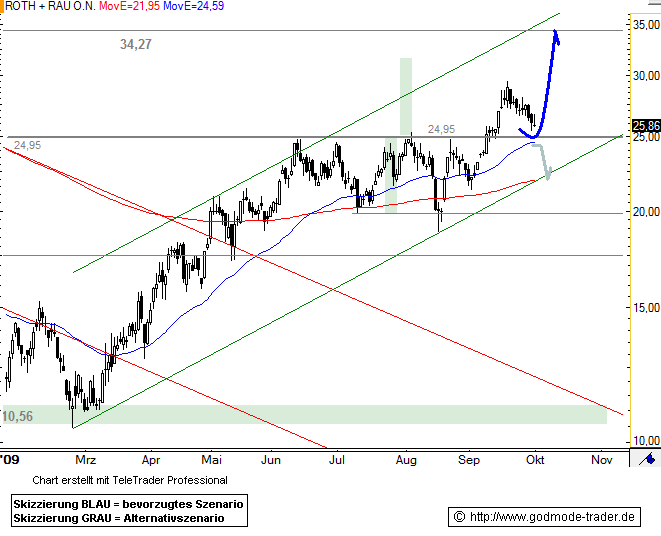Select the 34,27 target price label
The height and width of the screenshot is (536, 661).
tap(136, 44)
